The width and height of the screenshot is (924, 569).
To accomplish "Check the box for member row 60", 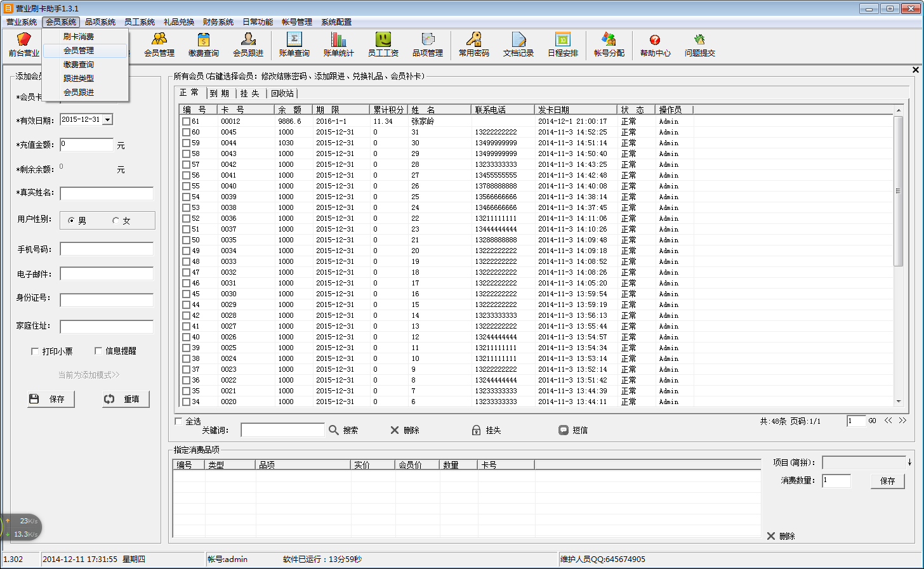I will pyautogui.click(x=186, y=132).
